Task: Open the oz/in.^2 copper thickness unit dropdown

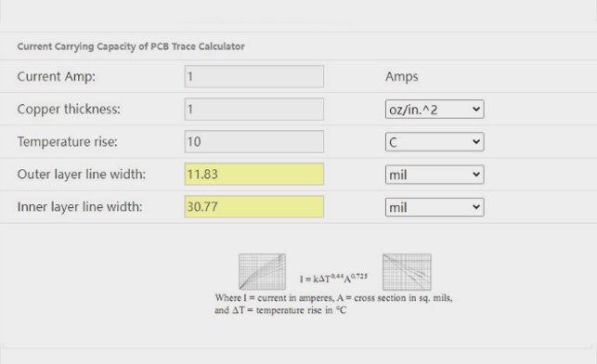Action: click(435, 110)
